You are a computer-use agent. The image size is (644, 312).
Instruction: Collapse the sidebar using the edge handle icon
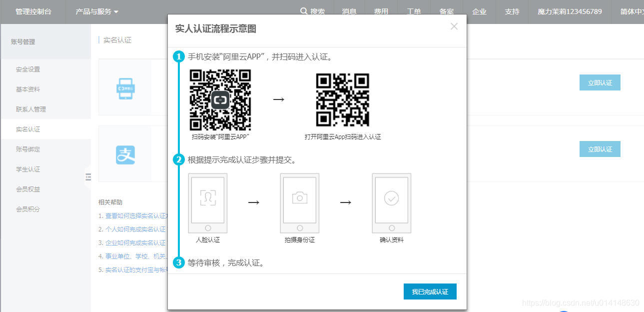[88, 176]
